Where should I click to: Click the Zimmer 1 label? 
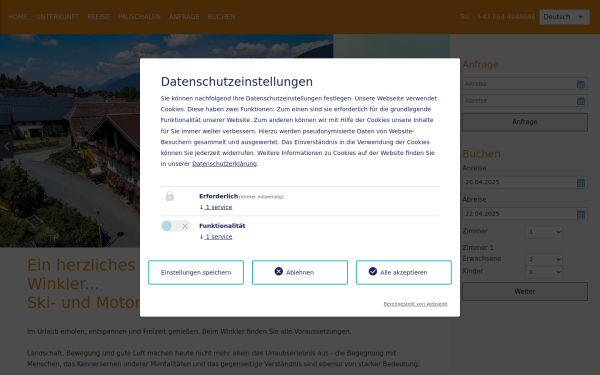tap(478, 248)
